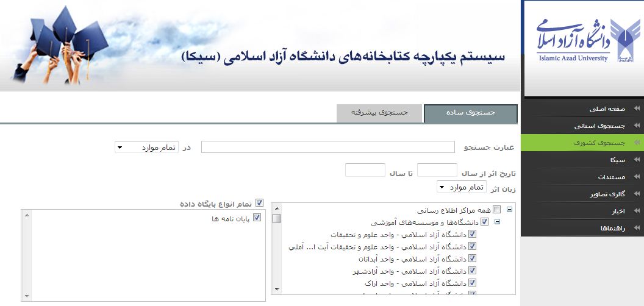Collapse the دانشگاه‌ها و موسسه‌های آموزشی node
644x306 pixels.
pyautogui.click(x=498, y=221)
